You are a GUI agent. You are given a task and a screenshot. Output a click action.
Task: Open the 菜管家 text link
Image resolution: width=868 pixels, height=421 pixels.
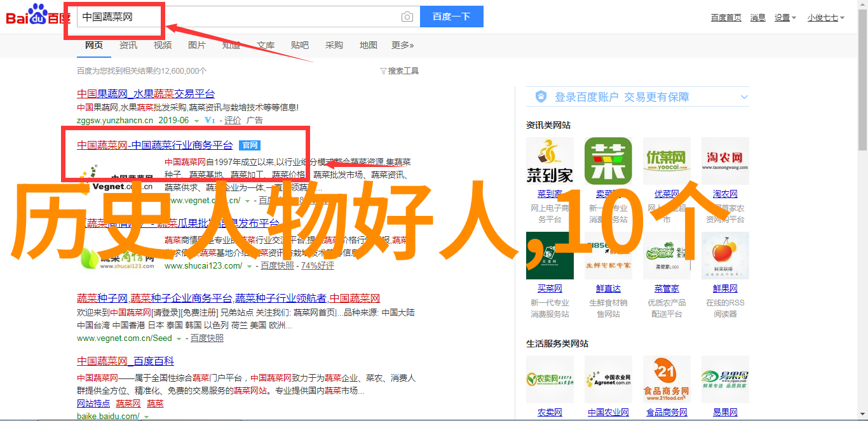click(667, 289)
